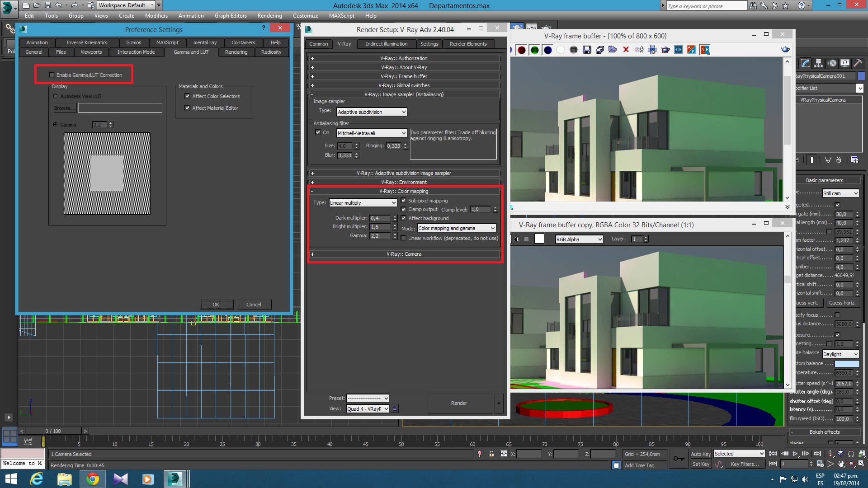This screenshot has width=868, height=488.
Task: Uncheck Affect Material Editor
Action: [187, 108]
